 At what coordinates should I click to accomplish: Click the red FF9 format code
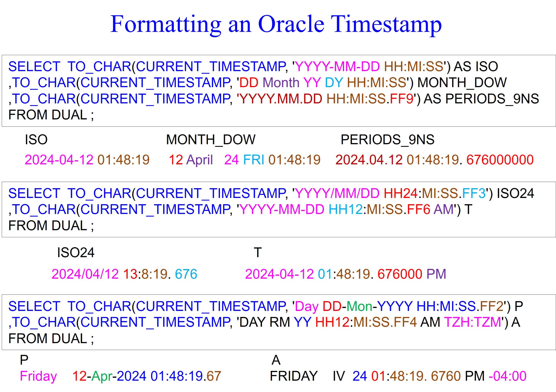[402, 99]
